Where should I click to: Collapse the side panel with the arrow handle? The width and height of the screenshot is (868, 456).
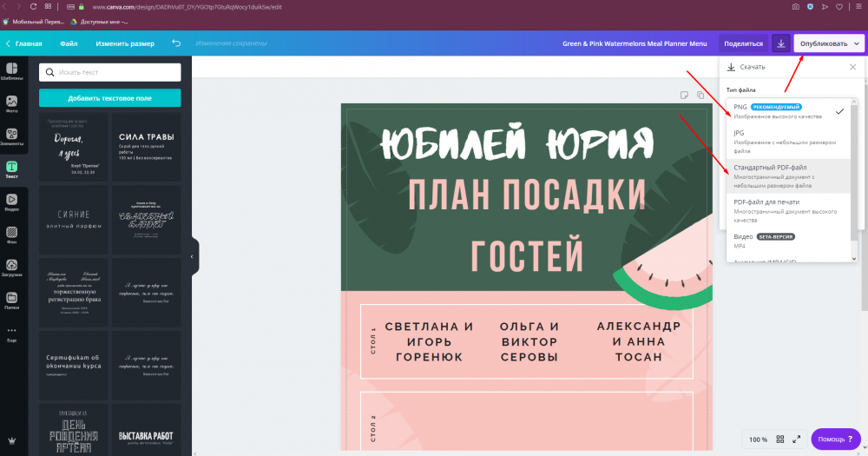(x=192, y=256)
